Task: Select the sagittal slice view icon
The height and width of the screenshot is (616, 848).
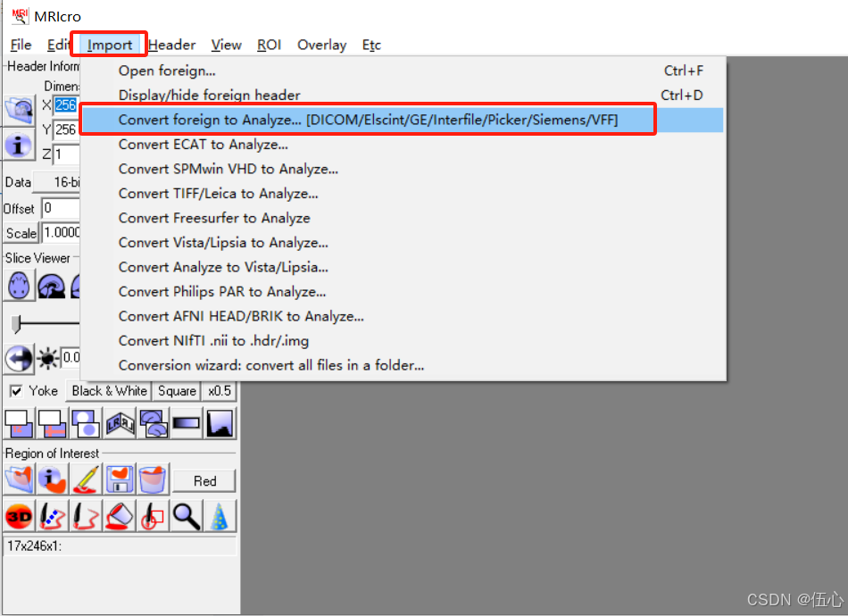Action: (x=52, y=285)
